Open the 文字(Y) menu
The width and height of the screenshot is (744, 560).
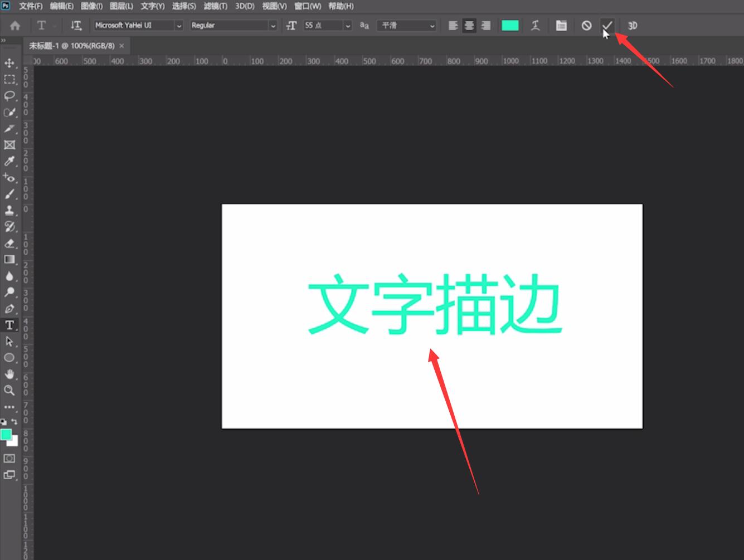coord(153,6)
